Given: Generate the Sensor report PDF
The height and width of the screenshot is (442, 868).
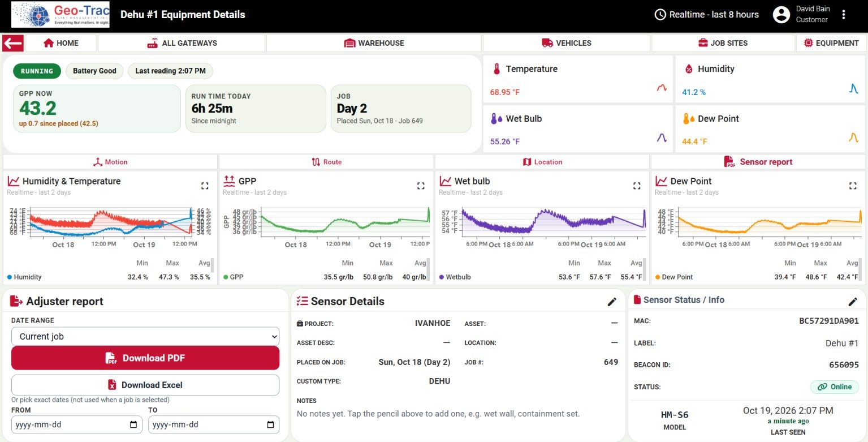Looking at the screenshot, I should (758, 162).
